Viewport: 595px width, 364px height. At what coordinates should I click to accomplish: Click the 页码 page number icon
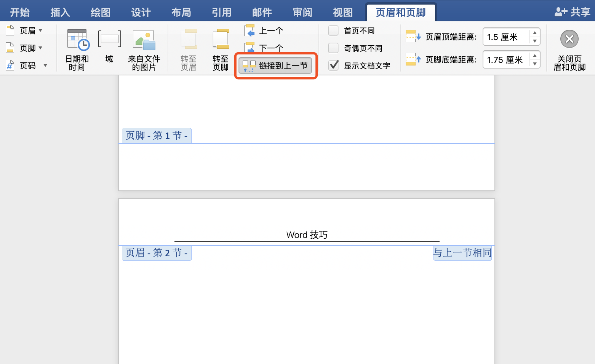10,65
